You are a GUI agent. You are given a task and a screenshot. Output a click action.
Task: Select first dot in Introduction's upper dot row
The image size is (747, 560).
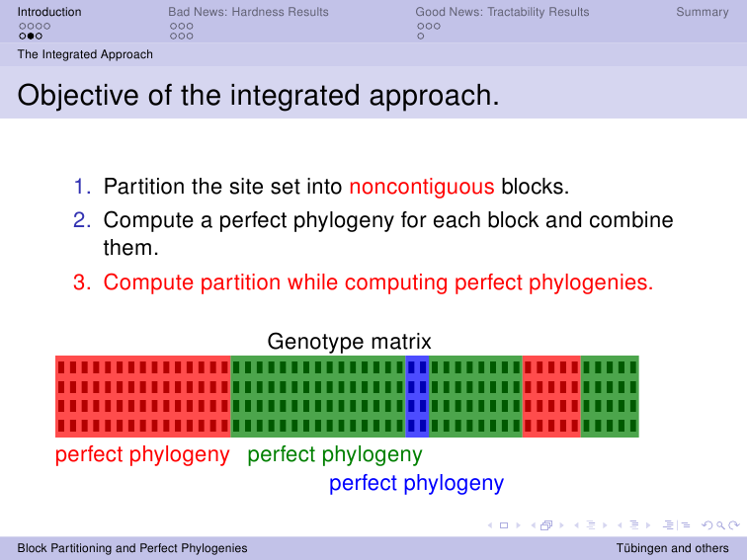coord(23,27)
